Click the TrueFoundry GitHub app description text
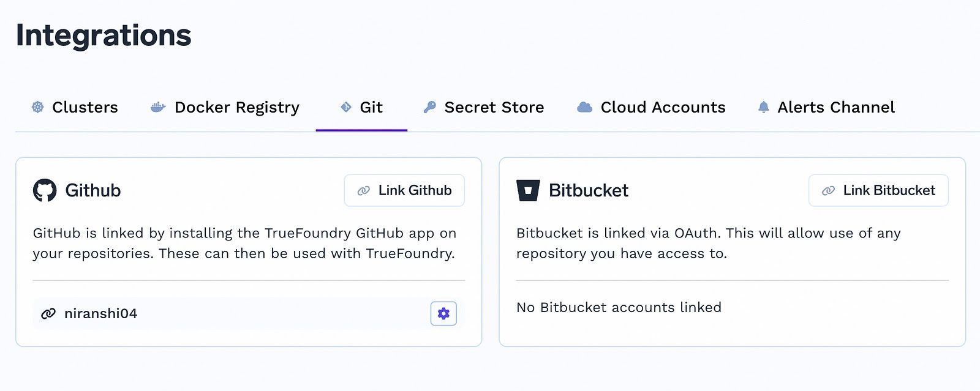 244,243
